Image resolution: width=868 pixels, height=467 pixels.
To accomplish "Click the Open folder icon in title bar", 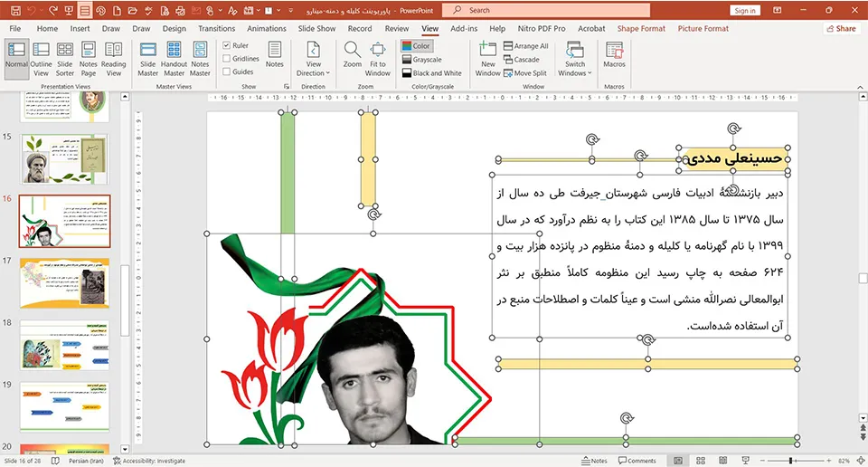I will pos(132,11).
